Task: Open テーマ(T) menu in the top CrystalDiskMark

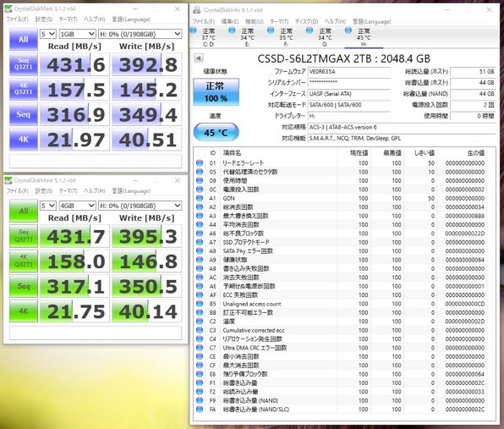Action: [68, 19]
